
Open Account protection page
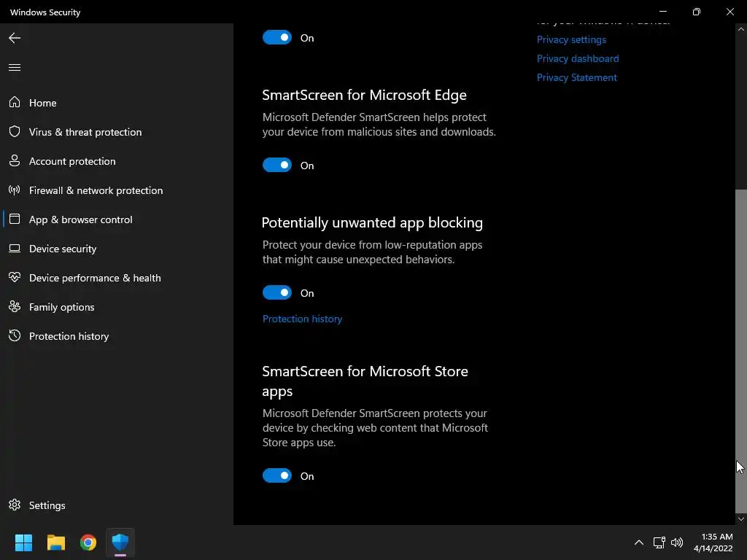(72, 161)
